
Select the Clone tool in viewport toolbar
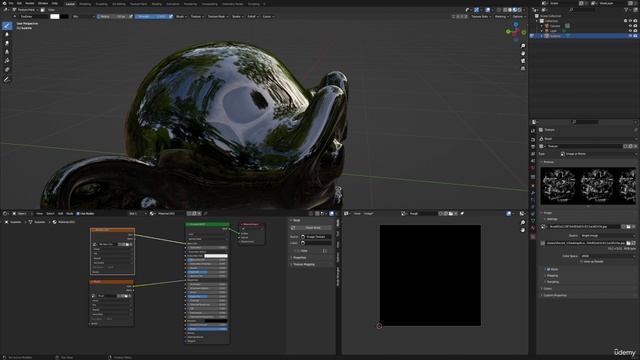pyautogui.click(x=7, y=52)
